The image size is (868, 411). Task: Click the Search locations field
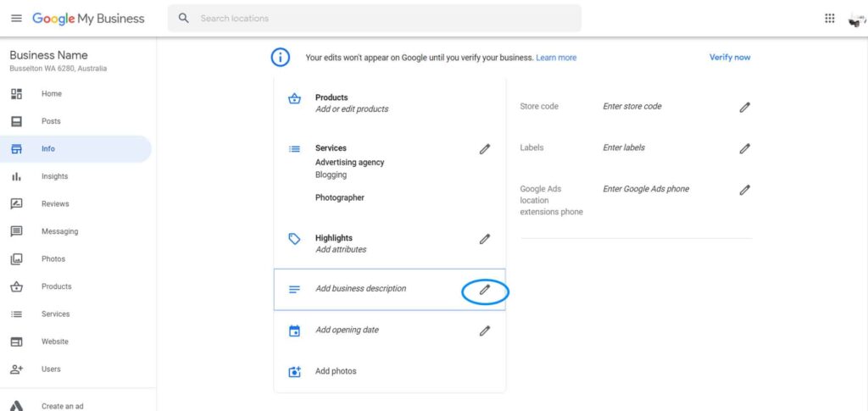click(x=374, y=19)
